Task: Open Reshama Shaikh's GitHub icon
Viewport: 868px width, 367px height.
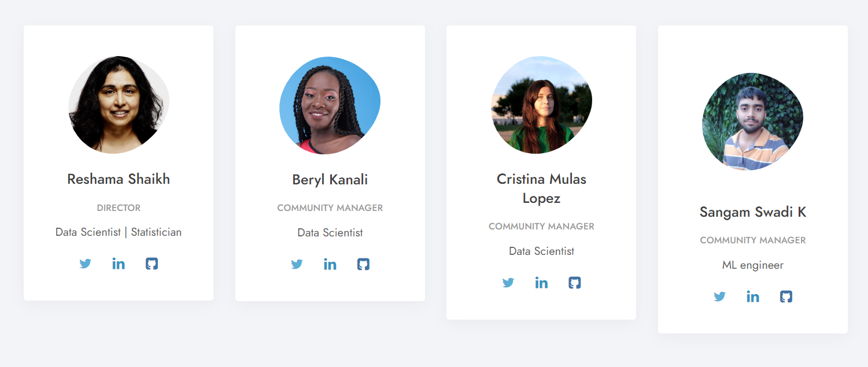Action: [152, 264]
